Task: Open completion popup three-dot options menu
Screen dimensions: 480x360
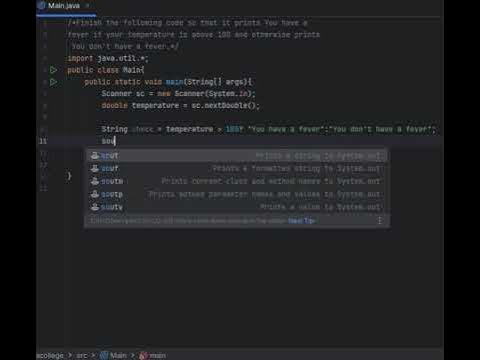Action: 380,220
